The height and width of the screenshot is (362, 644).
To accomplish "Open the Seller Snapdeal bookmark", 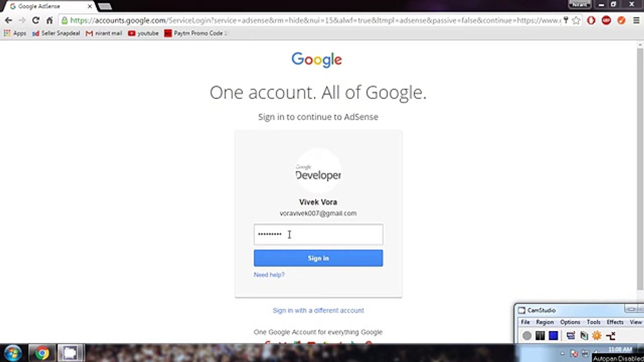I will click(x=56, y=33).
